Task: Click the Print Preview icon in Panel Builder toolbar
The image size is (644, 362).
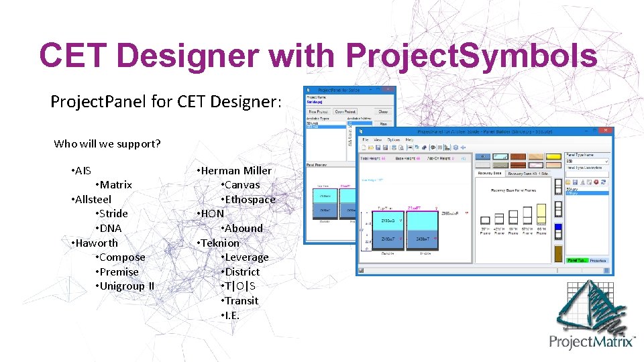Action: coord(401,147)
